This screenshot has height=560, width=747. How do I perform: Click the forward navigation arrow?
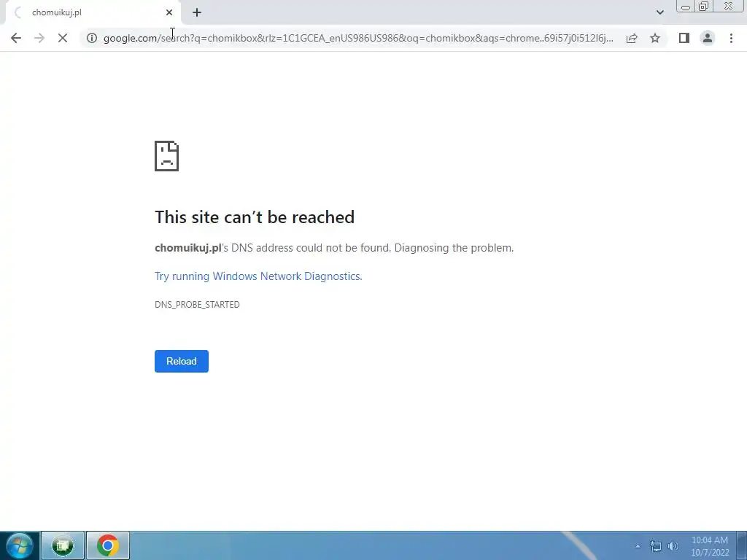39,38
